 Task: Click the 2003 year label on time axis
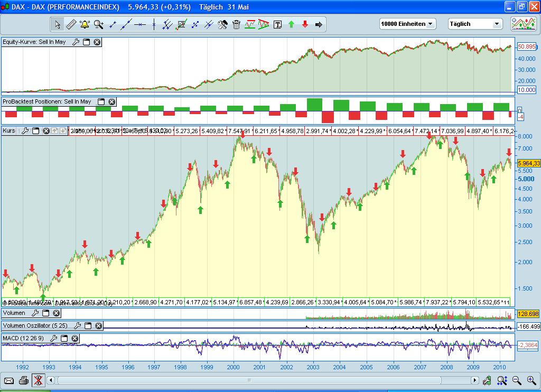[313, 367]
